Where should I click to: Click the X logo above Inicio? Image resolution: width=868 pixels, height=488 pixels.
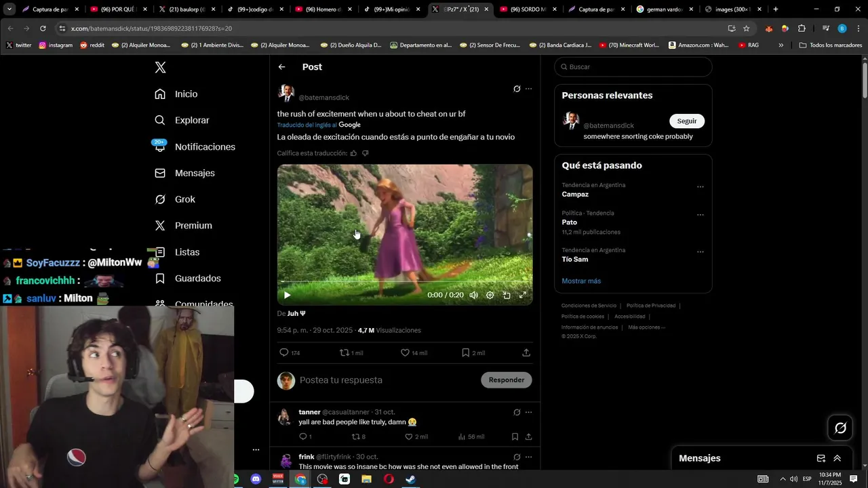coord(160,67)
